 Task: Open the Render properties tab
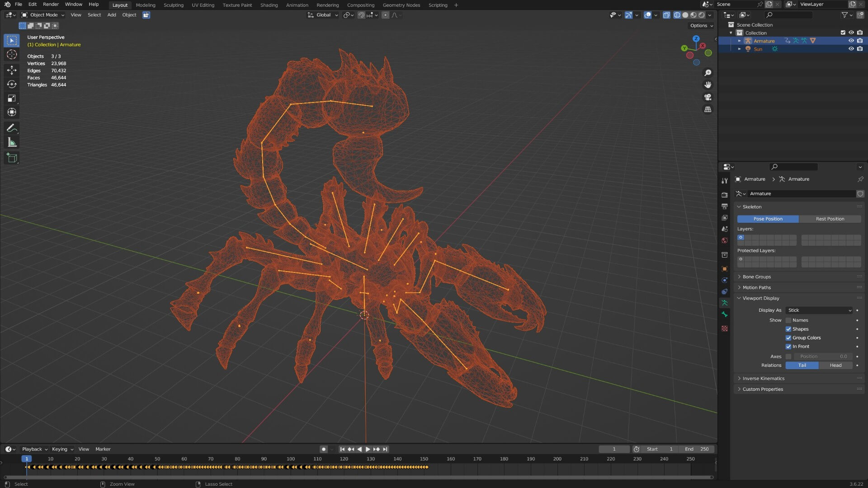(725, 195)
